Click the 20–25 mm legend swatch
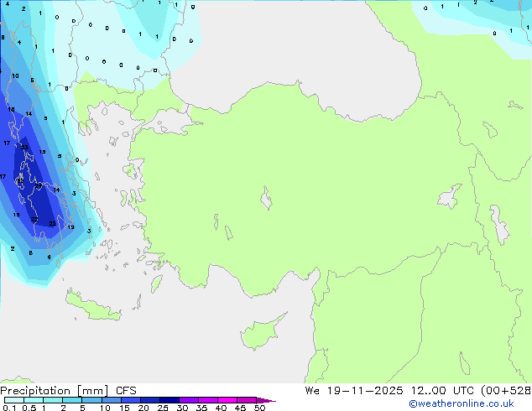Viewport: 532px width, 411px height. point(150,400)
